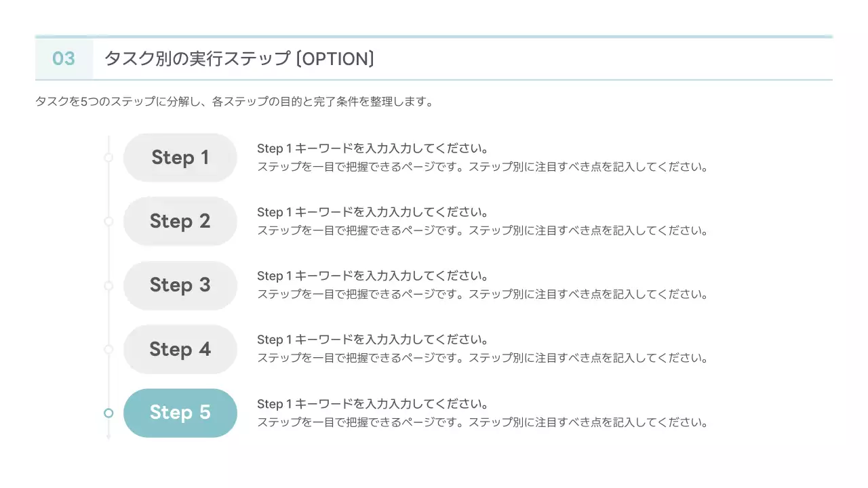The width and height of the screenshot is (868, 488).
Task: Click the timeline circle marker beside Step 1
Action: tap(108, 158)
